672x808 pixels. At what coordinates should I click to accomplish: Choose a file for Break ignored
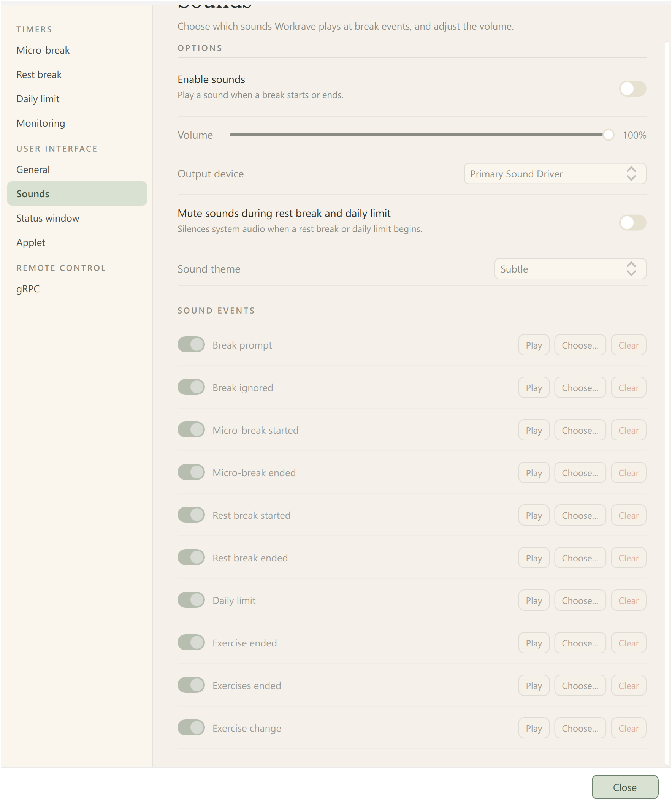coord(580,387)
